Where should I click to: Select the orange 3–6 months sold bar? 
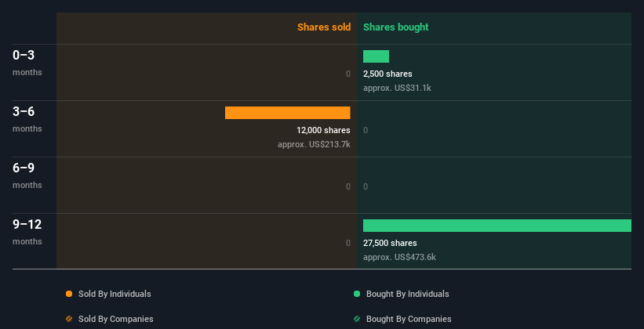pos(288,113)
